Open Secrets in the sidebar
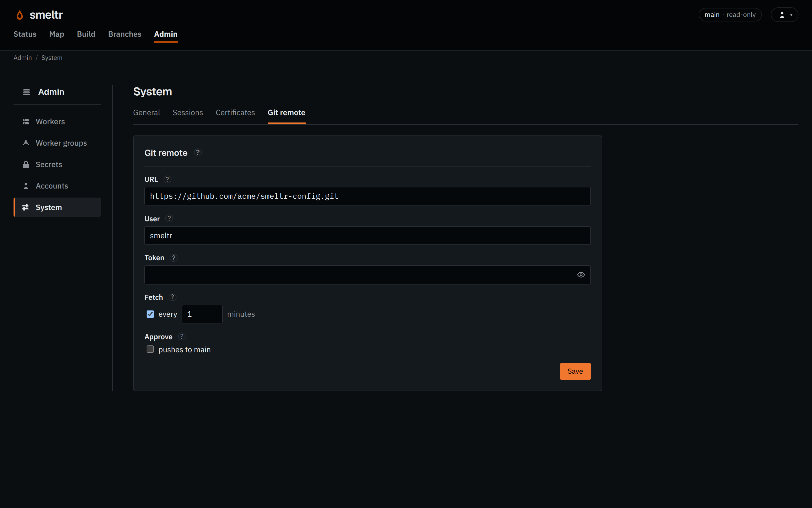The width and height of the screenshot is (812, 508). coord(57,165)
